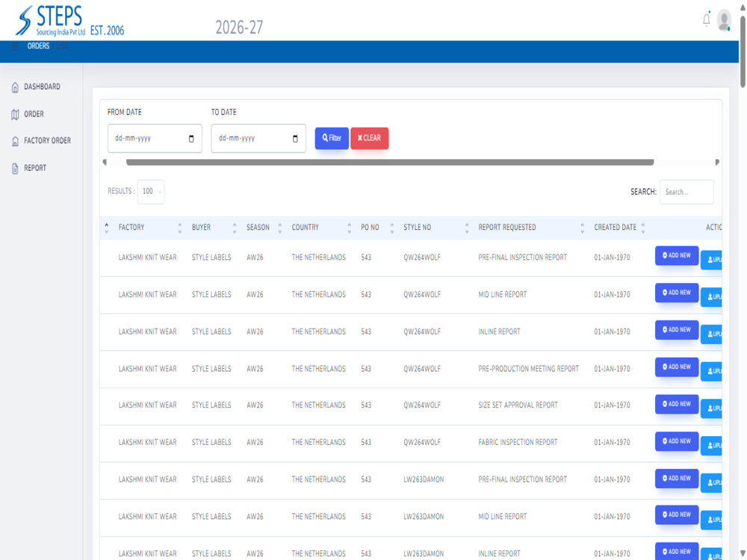The width and height of the screenshot is (747, 560).
Task: Click upload icon button in Size Set Approval row
Action: 711,408
